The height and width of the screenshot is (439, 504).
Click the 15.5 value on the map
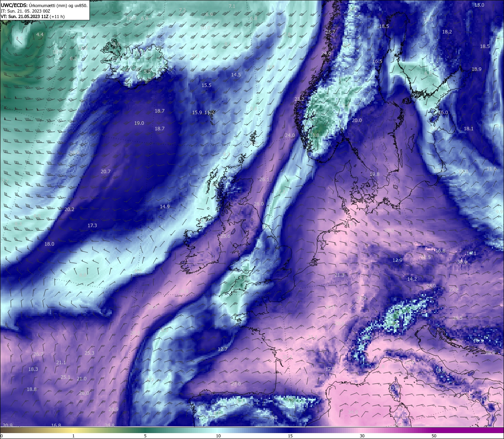point(206,85)
